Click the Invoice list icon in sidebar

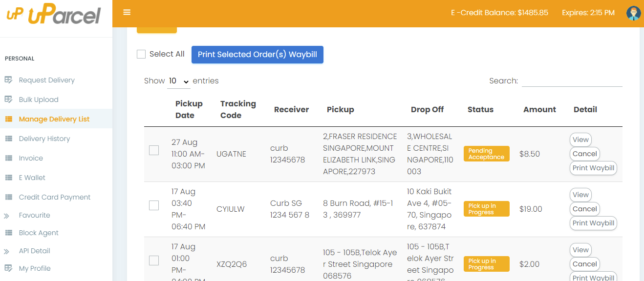click(8, 158)
